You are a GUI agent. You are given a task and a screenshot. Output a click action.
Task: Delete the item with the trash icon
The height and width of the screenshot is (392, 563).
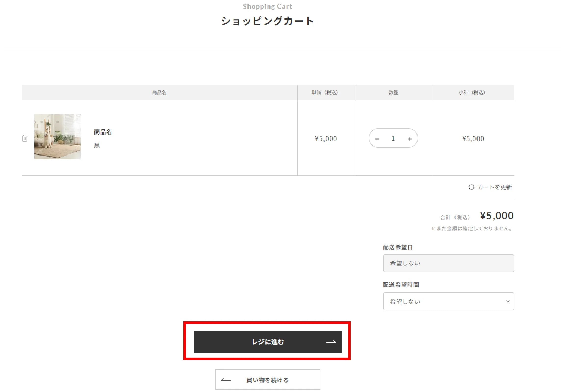pos(25,138)
